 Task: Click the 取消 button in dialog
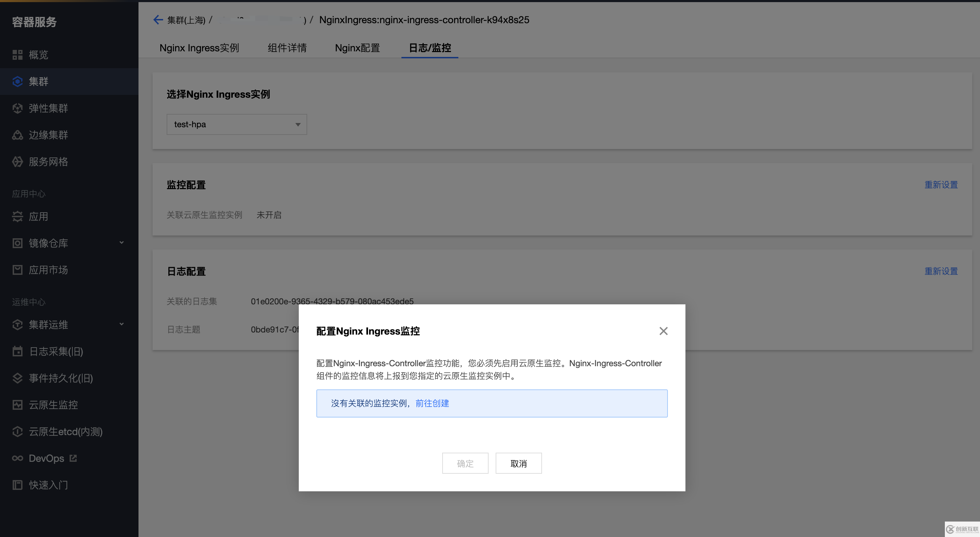(518, 463)
